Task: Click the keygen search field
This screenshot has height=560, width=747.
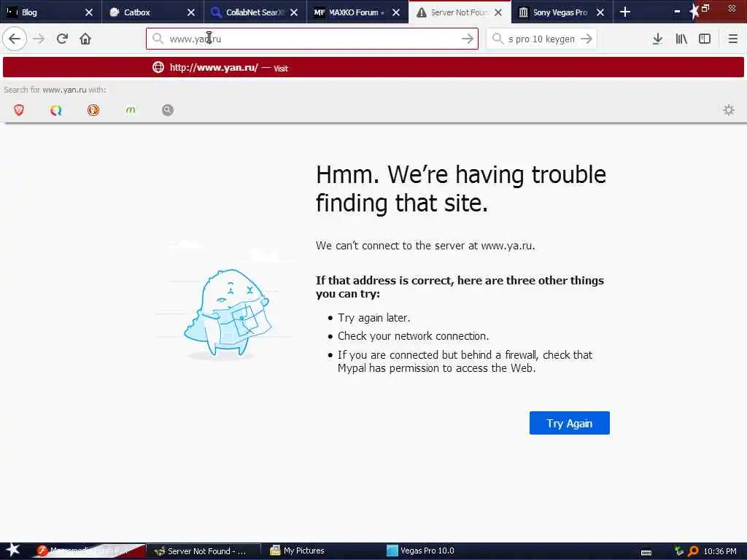Action: click(x=541, y=39)
